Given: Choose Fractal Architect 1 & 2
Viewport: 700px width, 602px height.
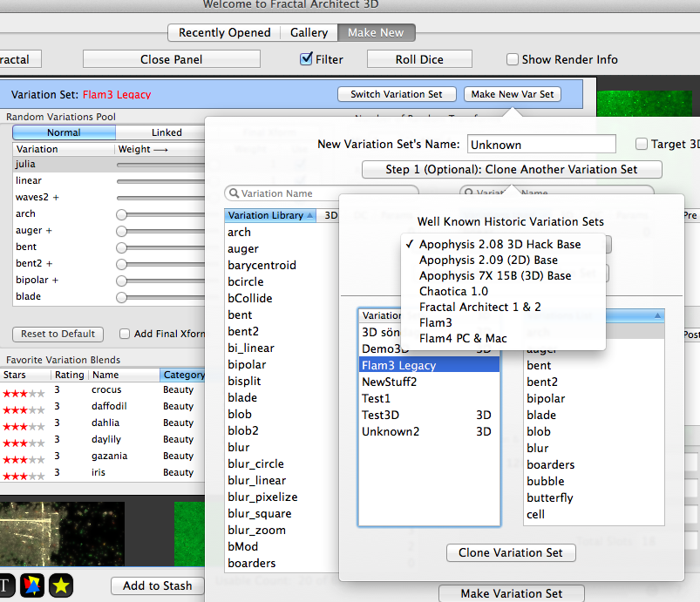Looking at the screenshot, I should coord(503,307).
